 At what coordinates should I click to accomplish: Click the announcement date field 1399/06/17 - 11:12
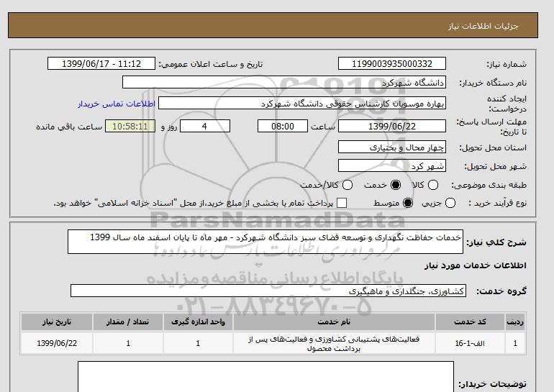[x=101, y=63]
